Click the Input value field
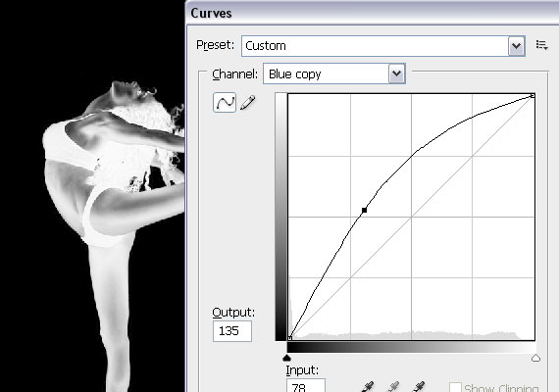The width and height of the screenshot is (559, 392). click(306, 385)
